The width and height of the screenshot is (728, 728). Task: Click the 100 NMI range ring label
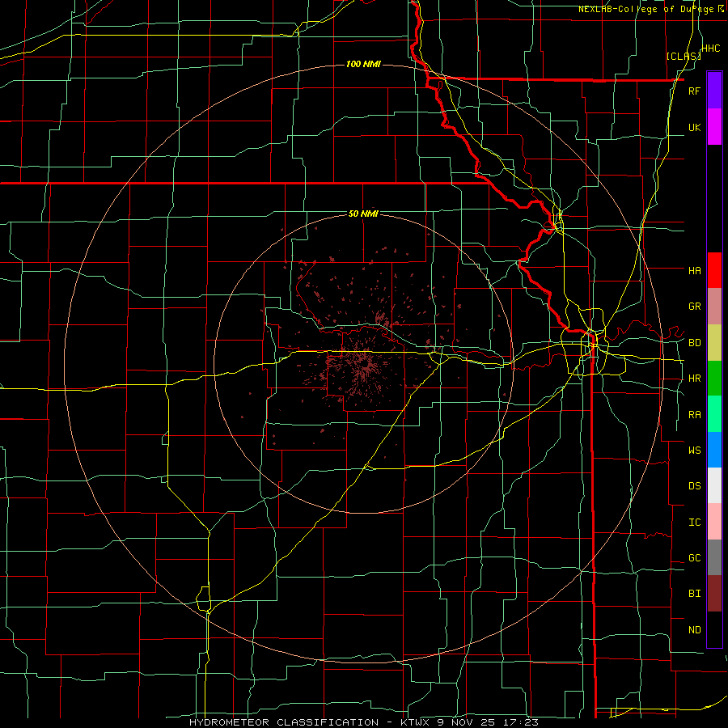click(x=363, y=64)
